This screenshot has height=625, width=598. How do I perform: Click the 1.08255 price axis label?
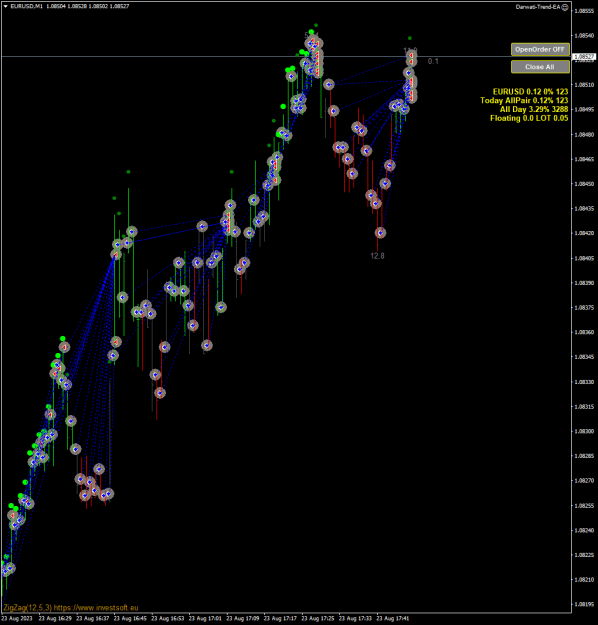coord(584,506)
